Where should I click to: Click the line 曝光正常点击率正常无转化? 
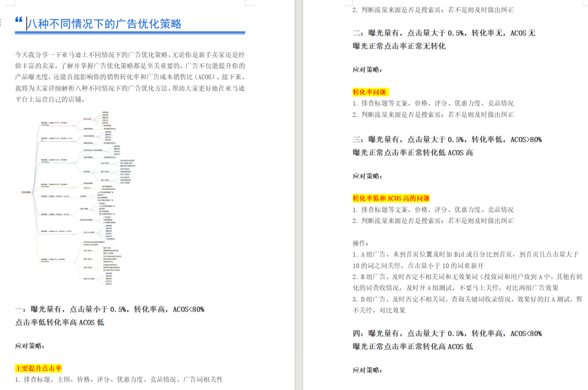(x=399, y=46)
